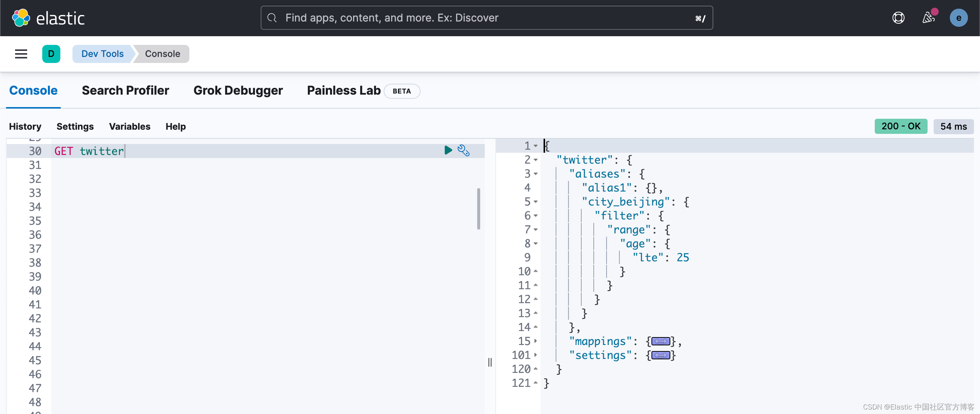Collapse the city_beijing block on line 5
Screen dimensions: 980x414
536,202
